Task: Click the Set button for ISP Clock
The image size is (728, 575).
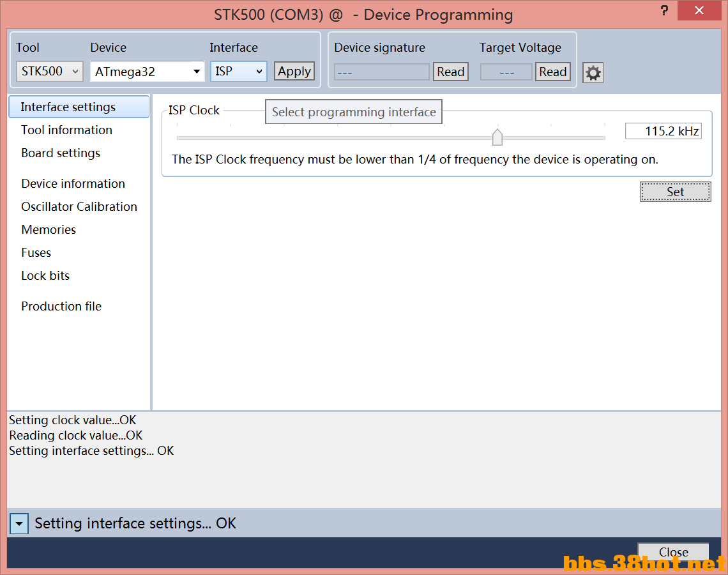Action: coord(675,192)
